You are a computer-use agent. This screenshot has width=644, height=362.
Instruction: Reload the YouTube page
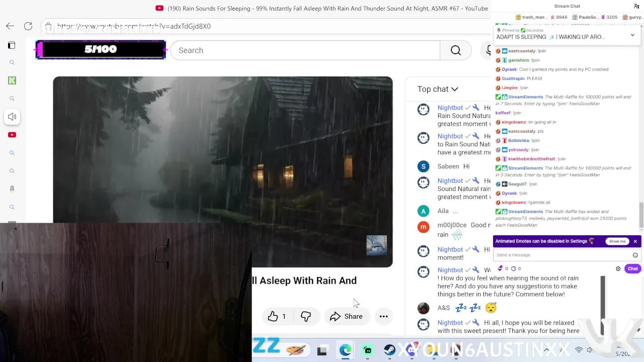click(x=28, y=26)
